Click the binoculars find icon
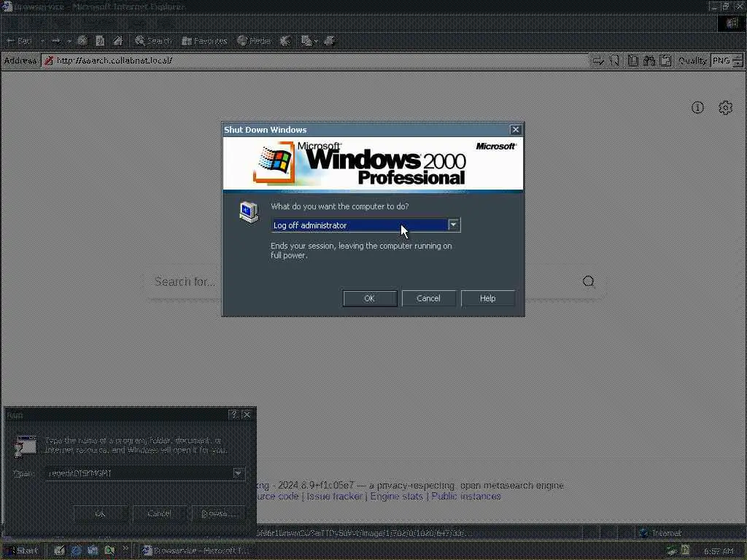This screenshot has width=747, height=560. [649, 61]
